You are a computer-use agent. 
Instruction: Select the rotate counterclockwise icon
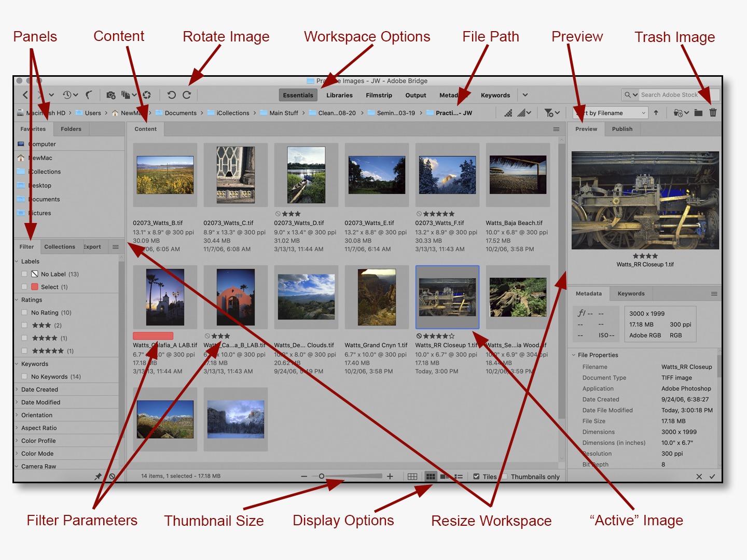(x=172, y=95)
